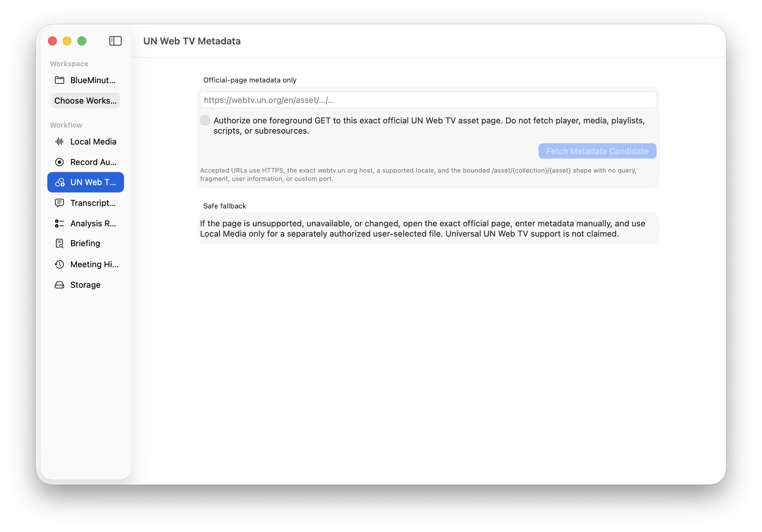The width and height of the screenshot is (762, 532).
Task: Click the UN Web TV link icon
Action: tap(60, 182)
